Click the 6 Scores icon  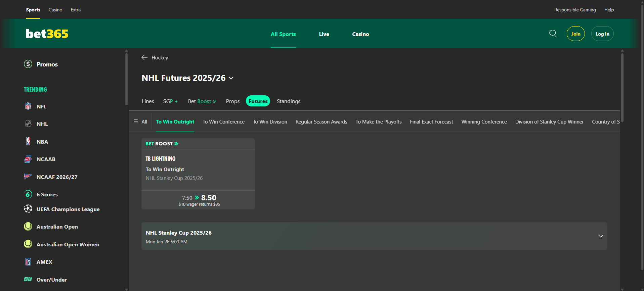(28, 194)
